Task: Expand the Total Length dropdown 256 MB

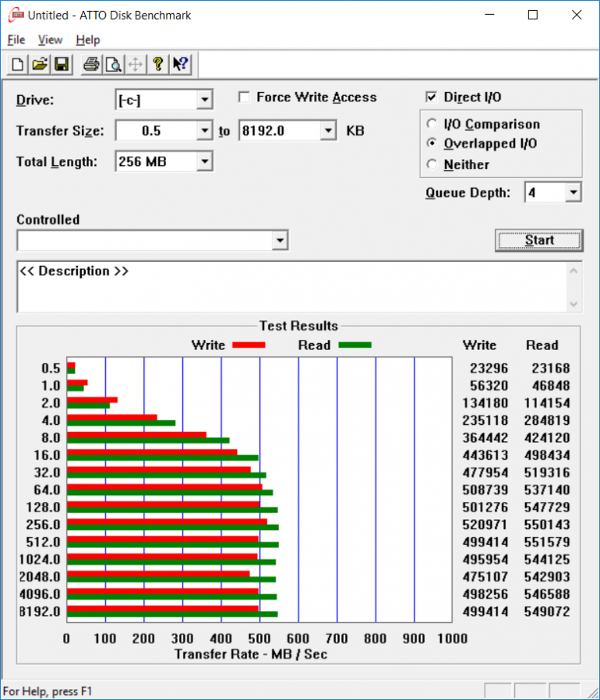Action: [204, 161]
